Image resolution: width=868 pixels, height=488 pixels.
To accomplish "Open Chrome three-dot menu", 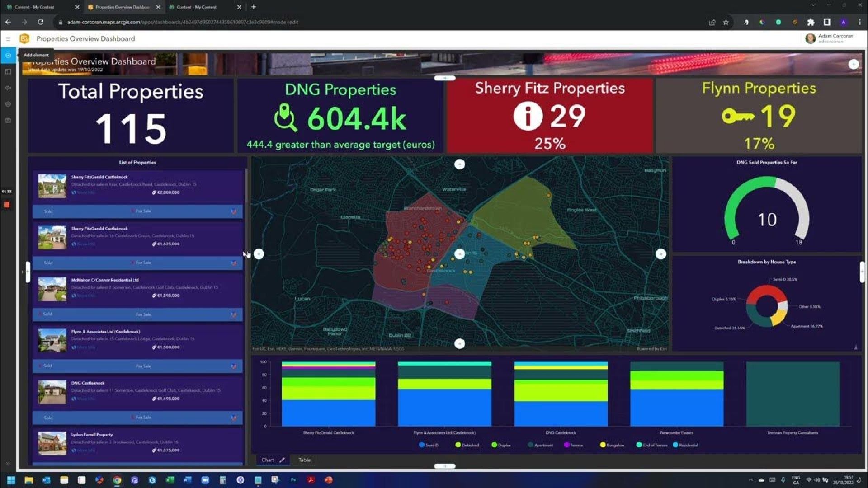I will [x=860, y=22].
